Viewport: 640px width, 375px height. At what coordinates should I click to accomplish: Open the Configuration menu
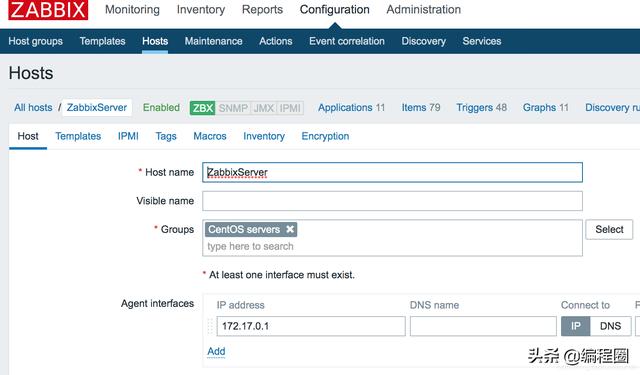point(335,9)
